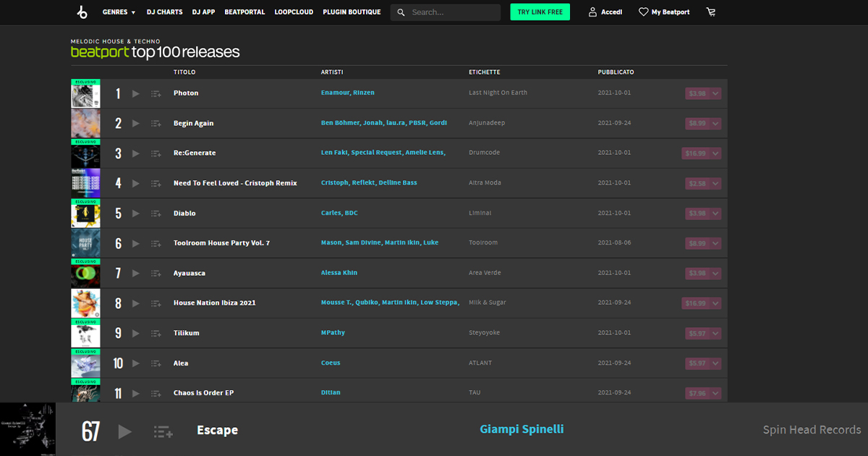868x456 pixels.
Task: Open Escape cover artwork thumbnail
Action: tap(28, 429)
